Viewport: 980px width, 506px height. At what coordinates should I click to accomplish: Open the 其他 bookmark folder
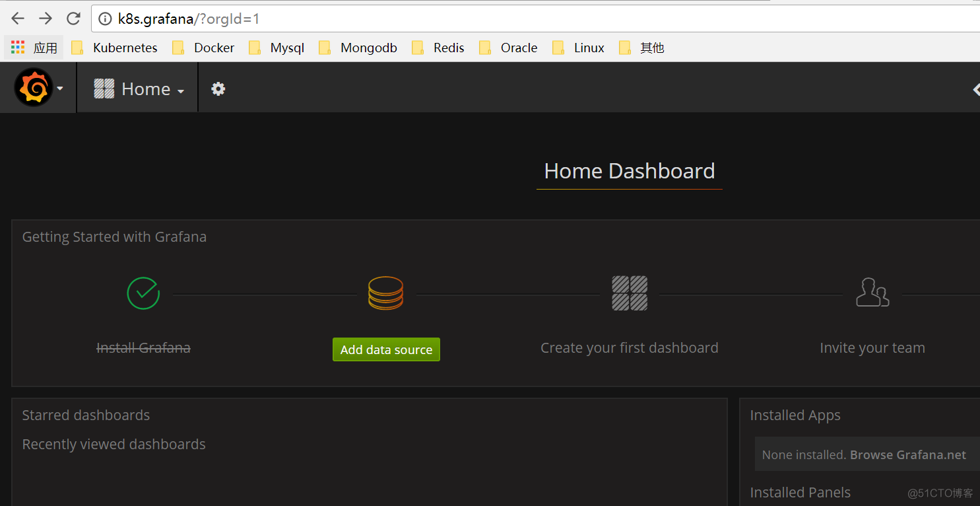pyautogui.click(x=641, y=48)
